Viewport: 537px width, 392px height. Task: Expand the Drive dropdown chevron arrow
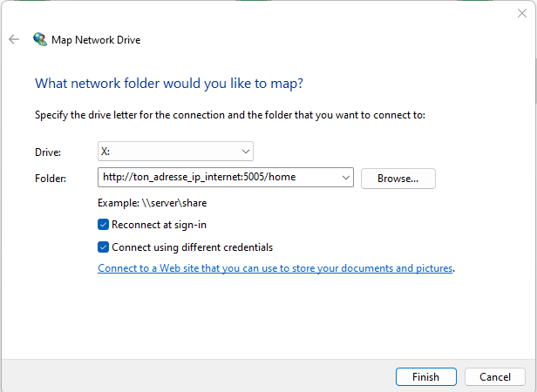[x=246, y=152]
